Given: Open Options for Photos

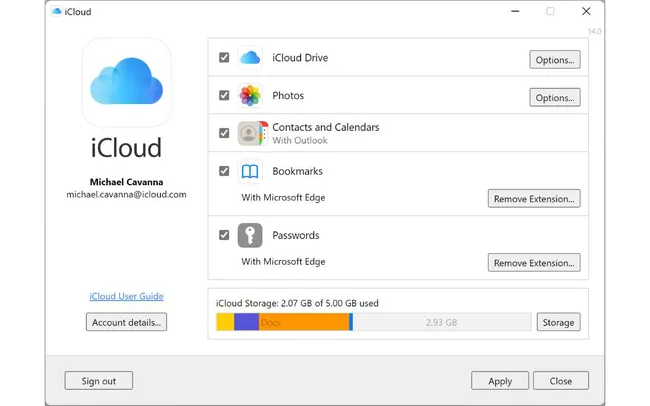Looking at the screenshot, I should point(555,97).
